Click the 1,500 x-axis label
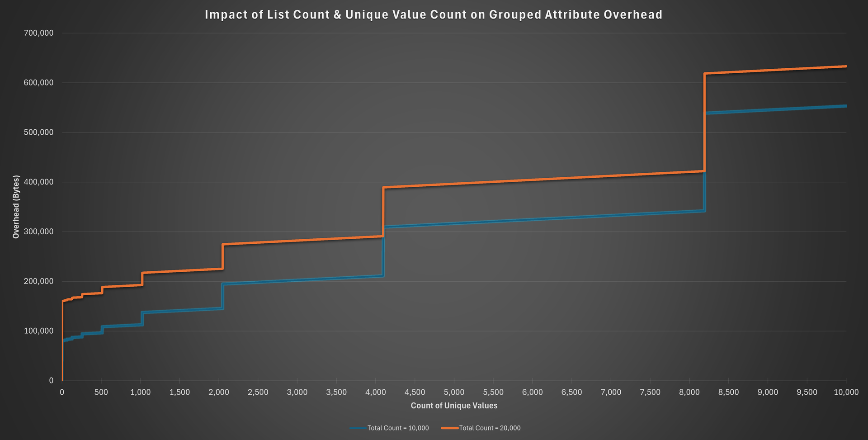The image size is (868, 440). [179, 392]
